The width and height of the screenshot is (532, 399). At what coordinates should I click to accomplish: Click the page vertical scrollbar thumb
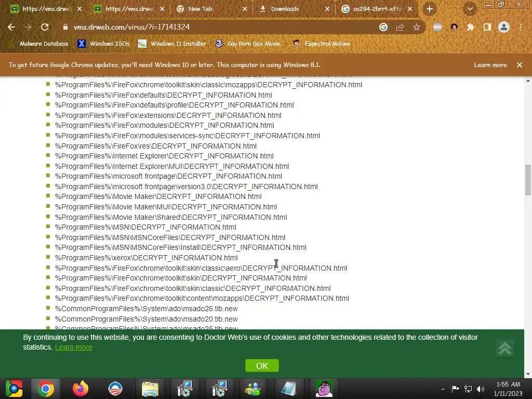pyautogui.click(x=528, y=180)
